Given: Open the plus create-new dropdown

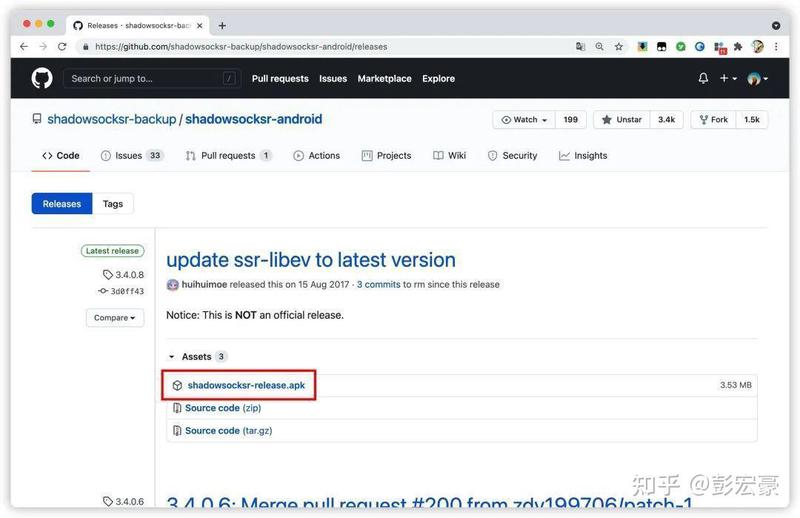Looking at the screenshot, I should [728, 78].
